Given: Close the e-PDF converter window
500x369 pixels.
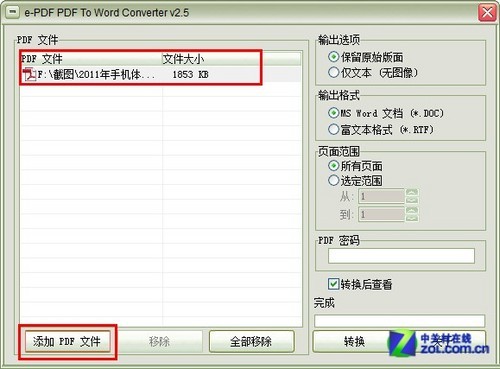Looking at the screenshot, I should pyautogui.click(x=487, y=13).
